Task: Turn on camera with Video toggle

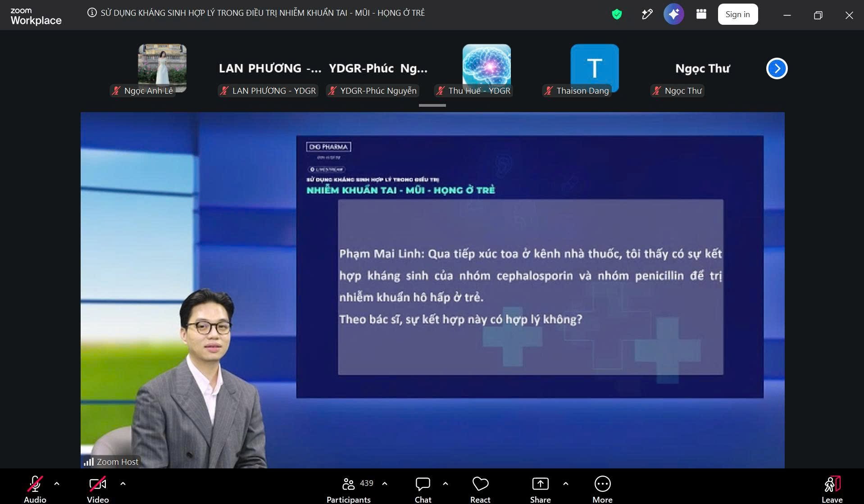Action: click(x=98, y=489)
